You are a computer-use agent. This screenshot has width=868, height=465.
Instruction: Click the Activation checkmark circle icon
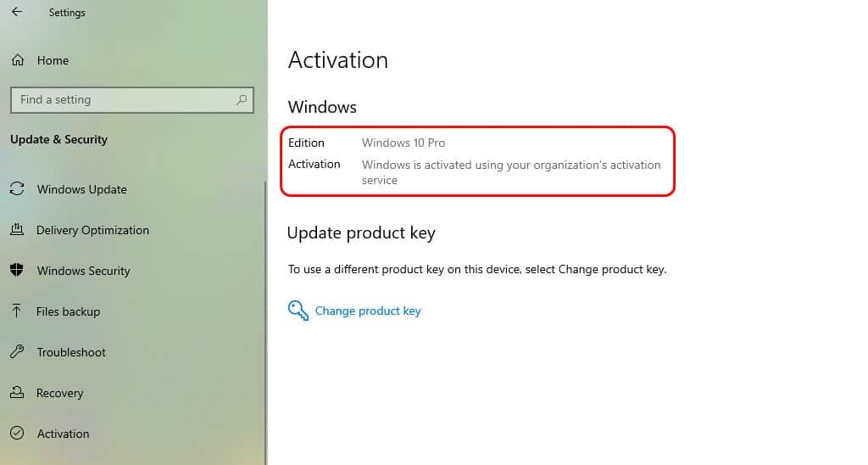point(17,433)
